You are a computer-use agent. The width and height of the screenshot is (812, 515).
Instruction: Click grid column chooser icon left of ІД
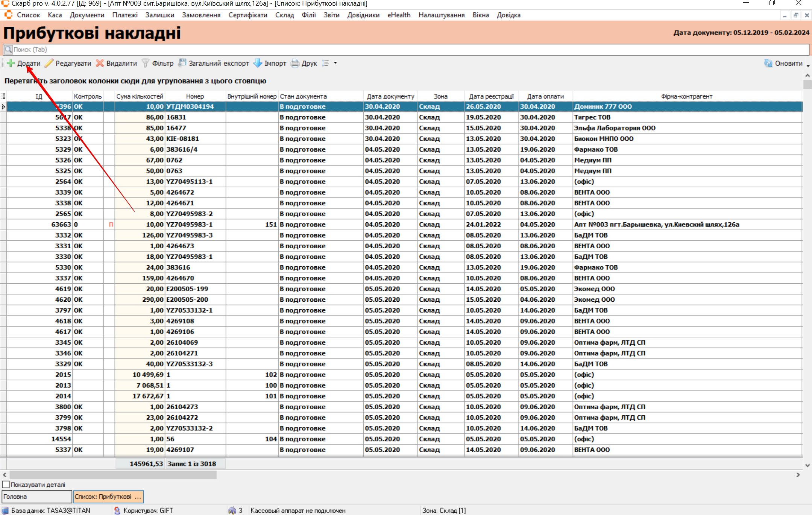click(3, 96)
